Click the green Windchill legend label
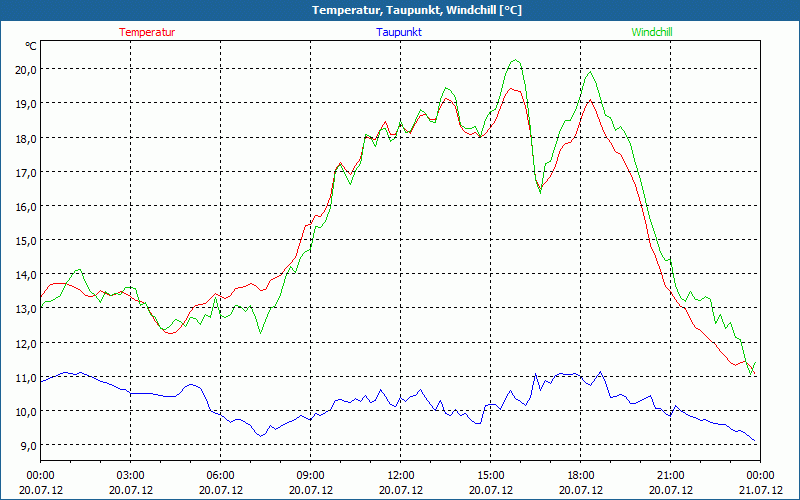Image resolution: width=800 pixels, height=500 pixels. point(652,32)
